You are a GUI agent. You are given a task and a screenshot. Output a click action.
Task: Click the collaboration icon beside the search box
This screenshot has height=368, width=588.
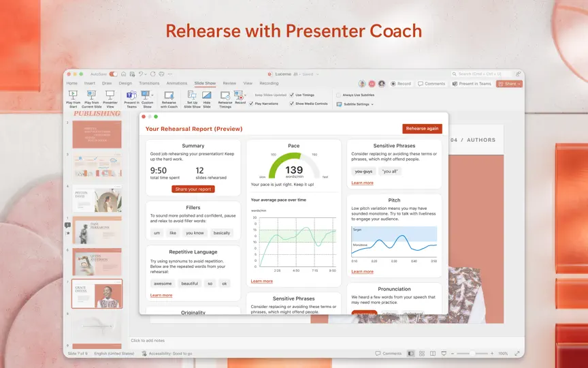click(519, 74)
